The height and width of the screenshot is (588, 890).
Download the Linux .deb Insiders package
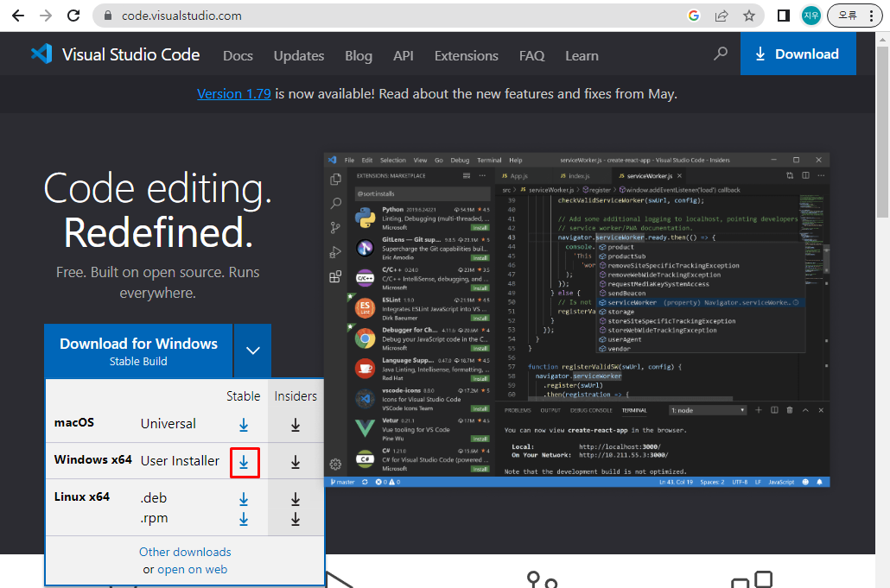(296, 499)
